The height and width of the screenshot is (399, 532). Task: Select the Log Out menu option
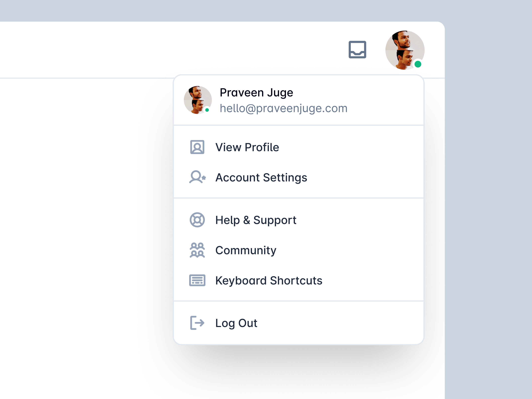pos(298,323)
